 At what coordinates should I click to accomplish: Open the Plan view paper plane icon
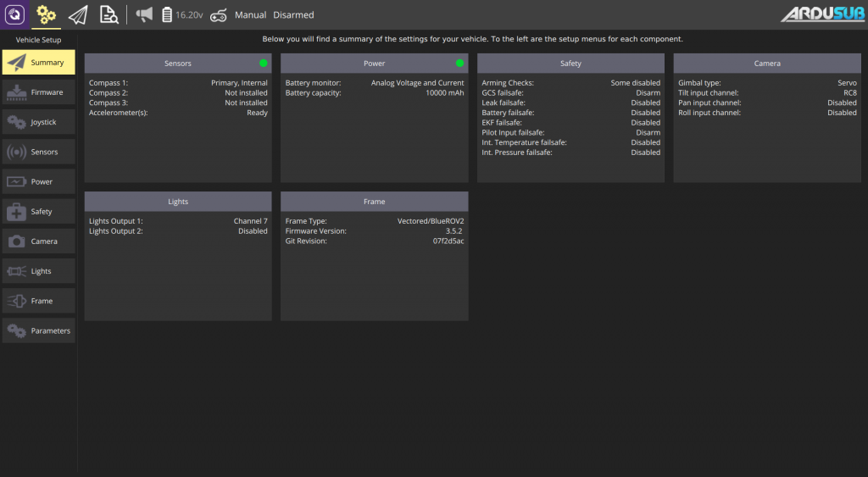[x=78, y=14]
